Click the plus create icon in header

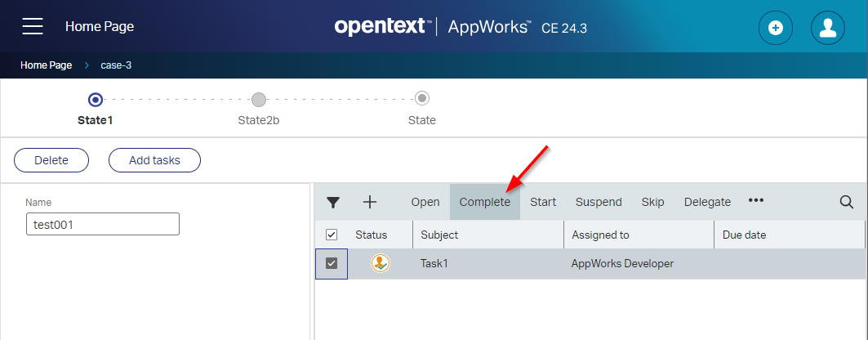[x=776, y=28]
